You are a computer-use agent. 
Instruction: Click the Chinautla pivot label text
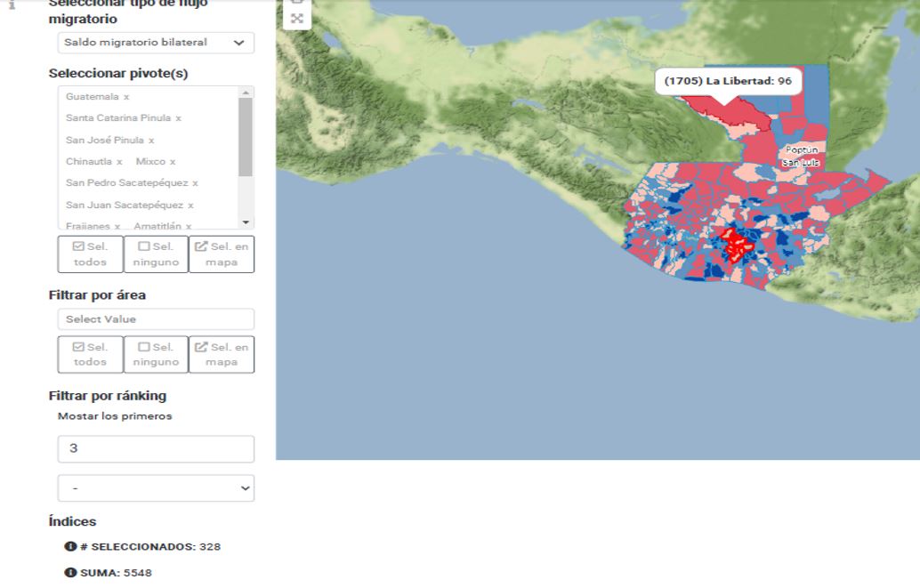pyautogui.click(x=89, y=161)
